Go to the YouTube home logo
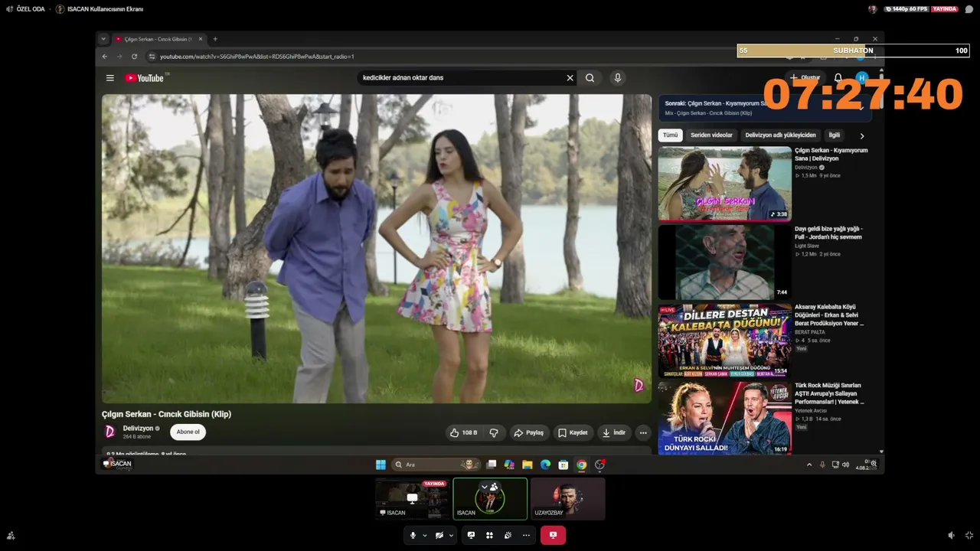This screenshot has width=980, height=551. (145, 78)
